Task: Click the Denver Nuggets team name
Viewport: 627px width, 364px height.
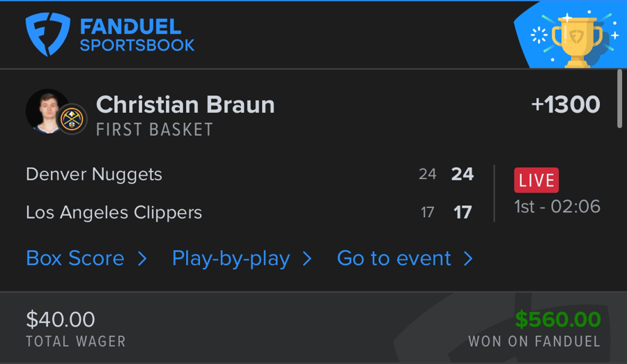Action: (94, 174)
